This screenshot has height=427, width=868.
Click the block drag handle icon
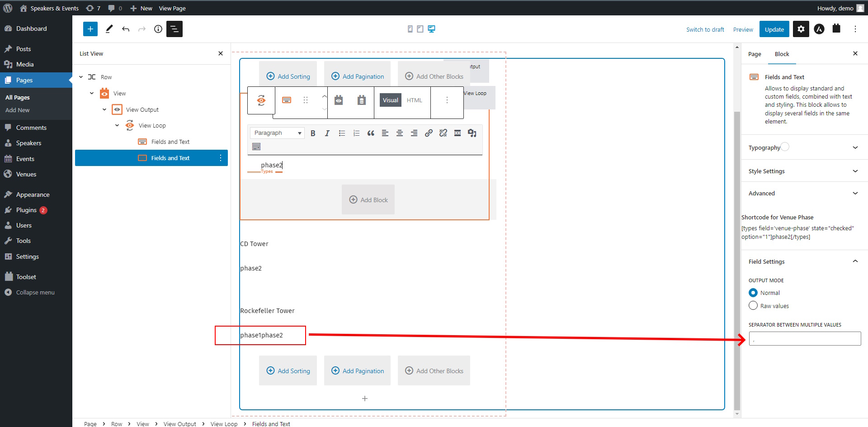pyautogui.click(x=306, y=100)
